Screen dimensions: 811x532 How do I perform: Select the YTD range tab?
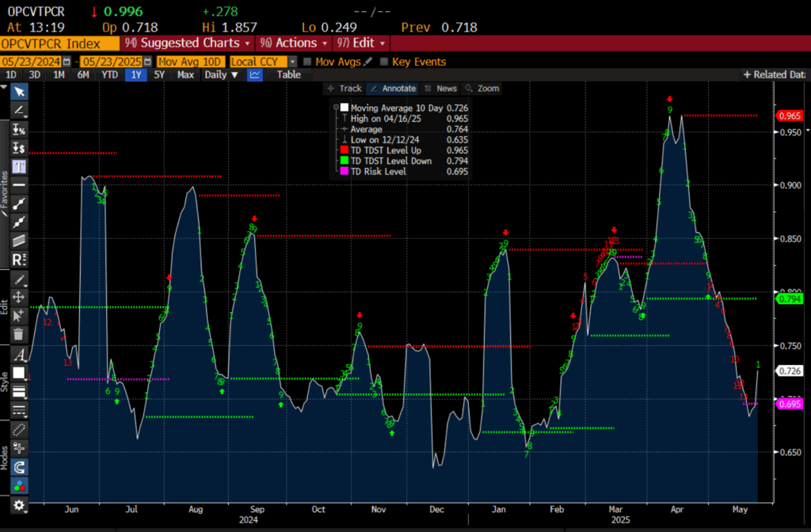[109, 75]
